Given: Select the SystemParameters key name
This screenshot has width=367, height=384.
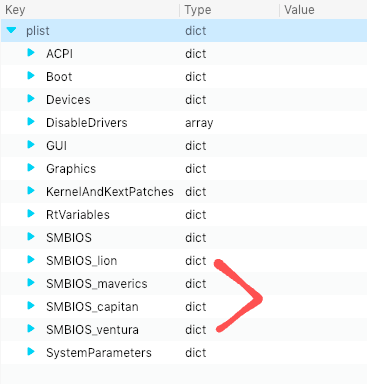Looking at the screenshot, I should click(99, 353).
